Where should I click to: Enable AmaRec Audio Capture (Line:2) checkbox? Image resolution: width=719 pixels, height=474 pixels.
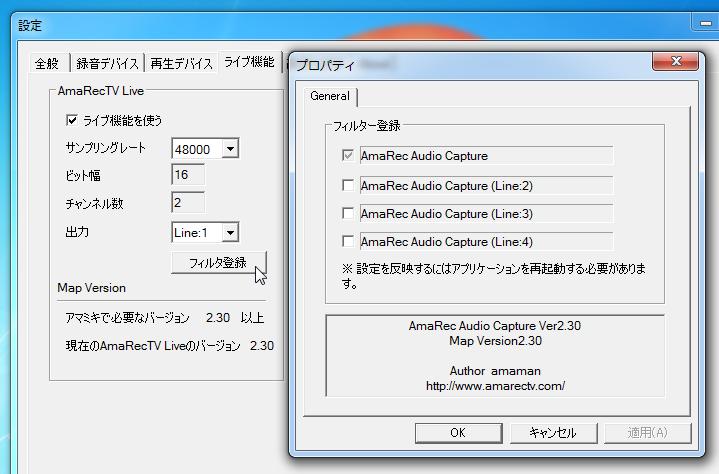point(348,185)
